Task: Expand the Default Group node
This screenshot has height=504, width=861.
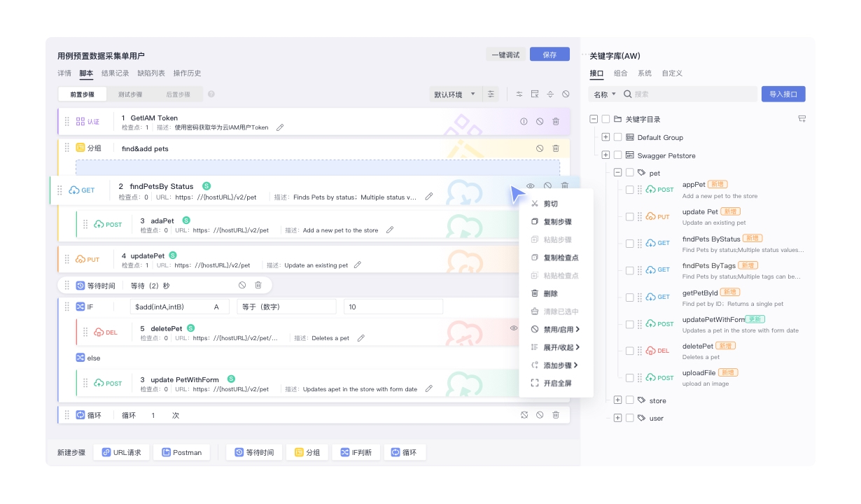Action: click(606, 137)
